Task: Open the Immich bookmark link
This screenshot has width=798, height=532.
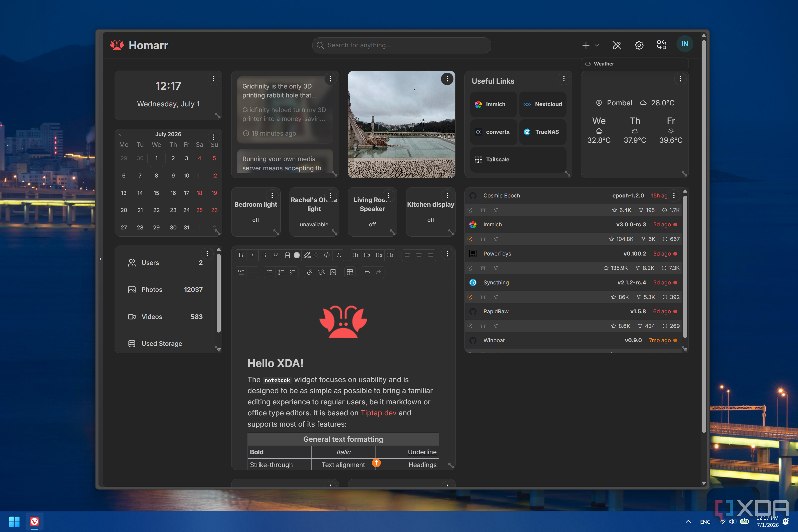Action: (493, 105)
